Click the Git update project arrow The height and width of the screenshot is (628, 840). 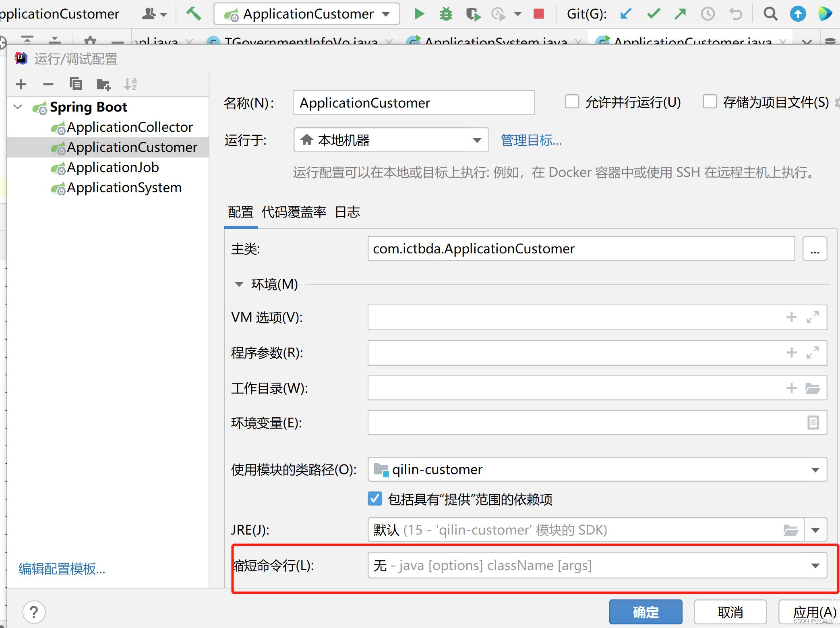[625, 14]
